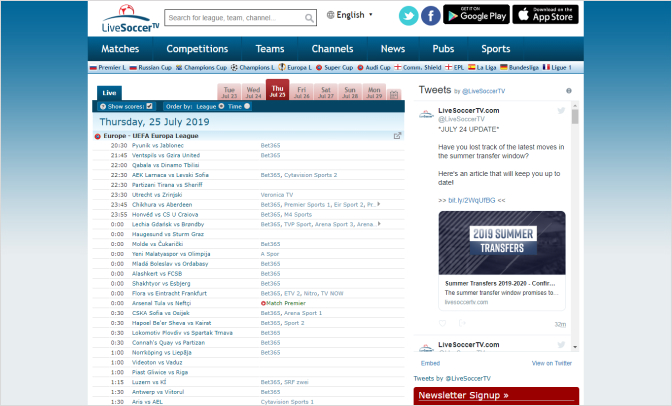Open Europe - UEFA Europa League heading
Screen dimensions: 672x406
(x=150, y=135)
